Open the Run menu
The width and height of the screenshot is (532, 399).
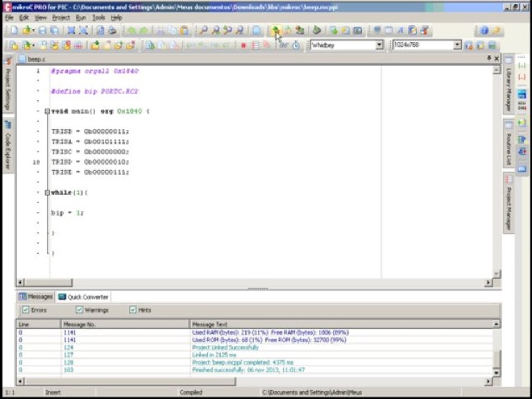[x=81, y=18]
